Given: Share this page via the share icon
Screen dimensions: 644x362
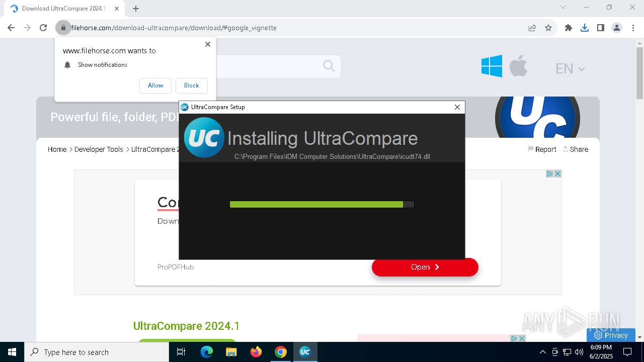Looking at the screenshot, I should click(x=532, y=28).
